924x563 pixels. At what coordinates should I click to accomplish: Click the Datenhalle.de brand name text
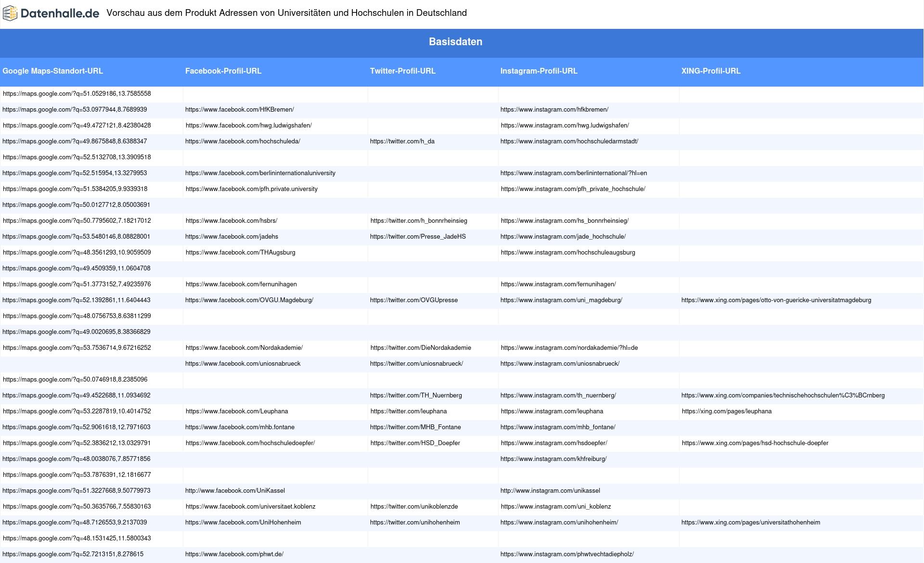tap(60, 13)
